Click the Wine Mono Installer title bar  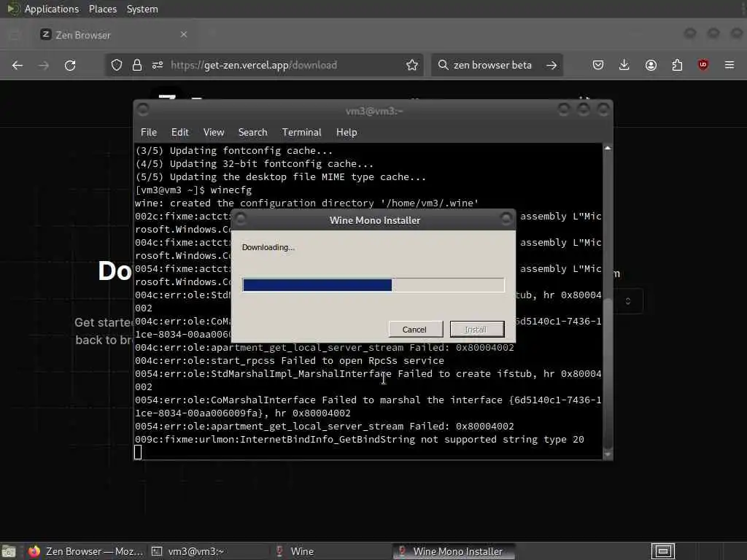[373, 220]
